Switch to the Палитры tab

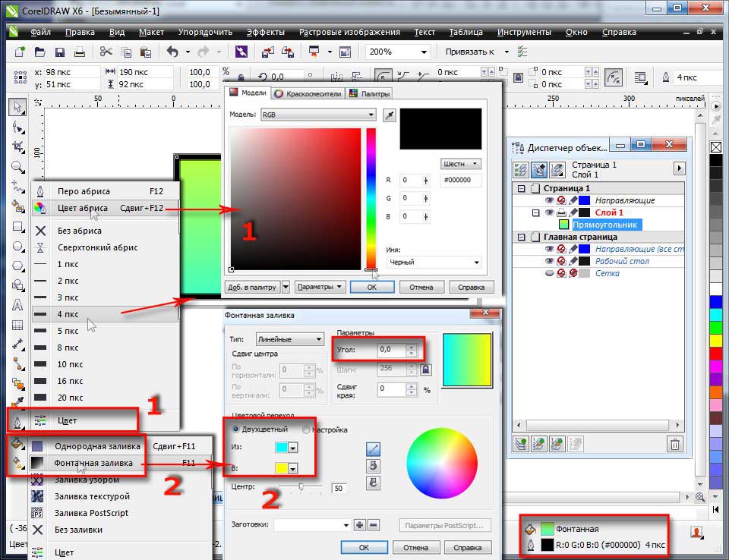(370, 93)
